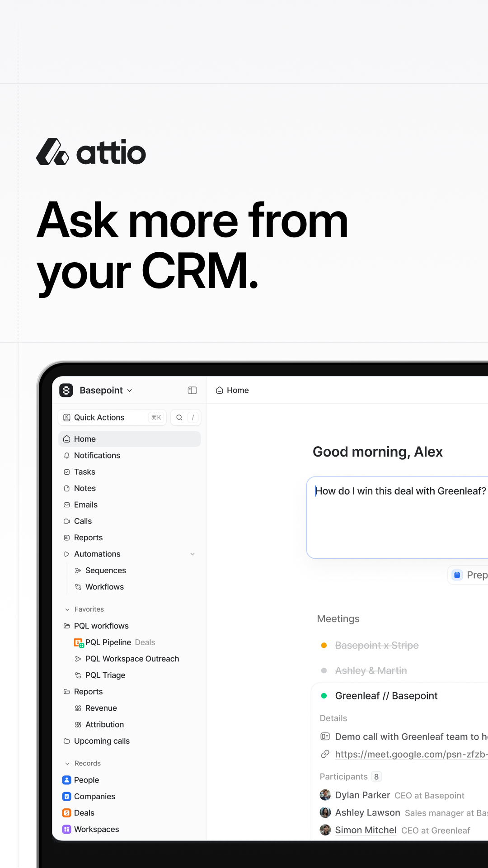Open Reports below Calls
Screen dimensions: 488x868
129,538
